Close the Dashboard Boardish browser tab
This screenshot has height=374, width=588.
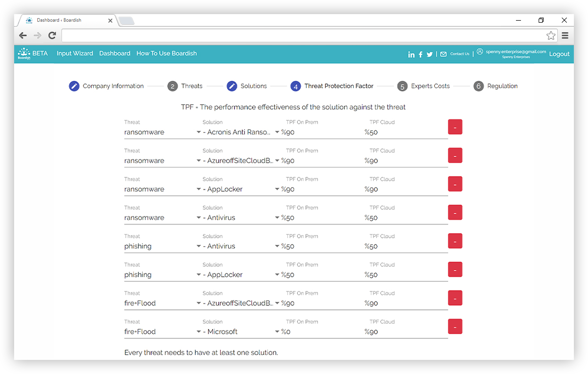tap(110, 21)
